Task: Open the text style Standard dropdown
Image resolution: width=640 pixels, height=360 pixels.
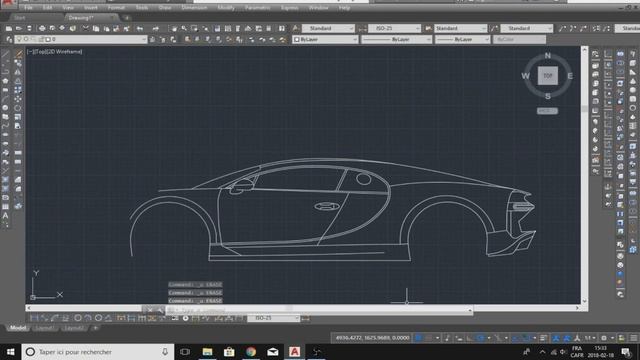Action: coord(328,29)
